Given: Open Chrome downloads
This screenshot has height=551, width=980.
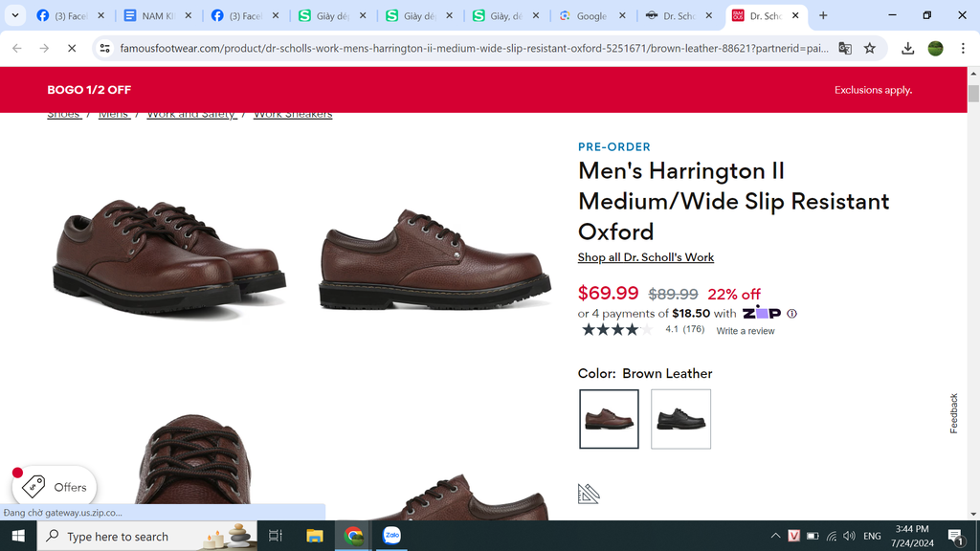Looking at the screenshot, I should (907, 48).
